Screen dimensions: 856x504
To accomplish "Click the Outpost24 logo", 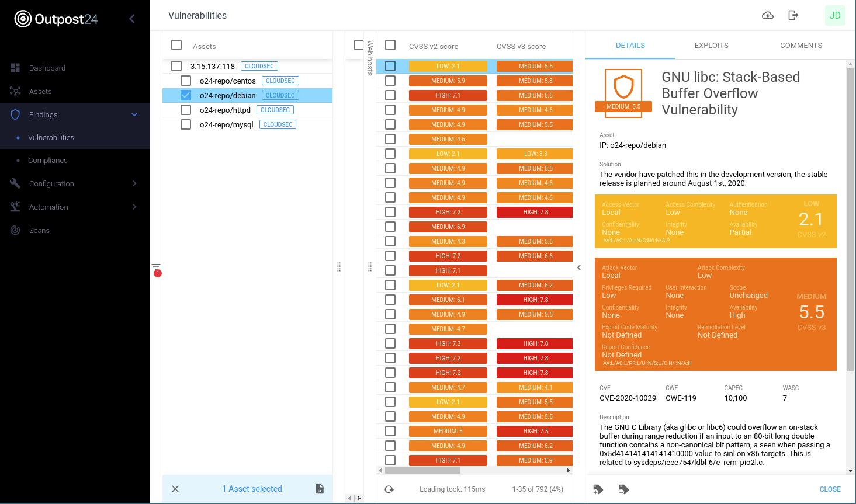I will tap(56, 19).
